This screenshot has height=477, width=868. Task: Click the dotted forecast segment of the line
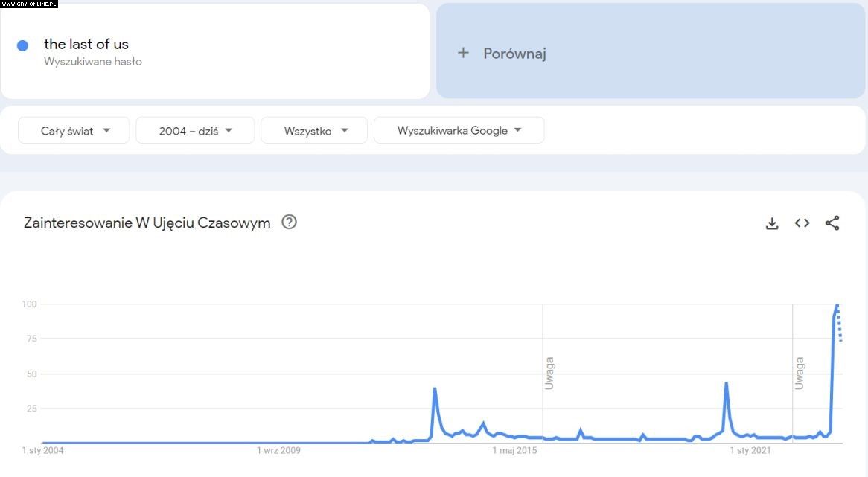(x=840, y=327)
